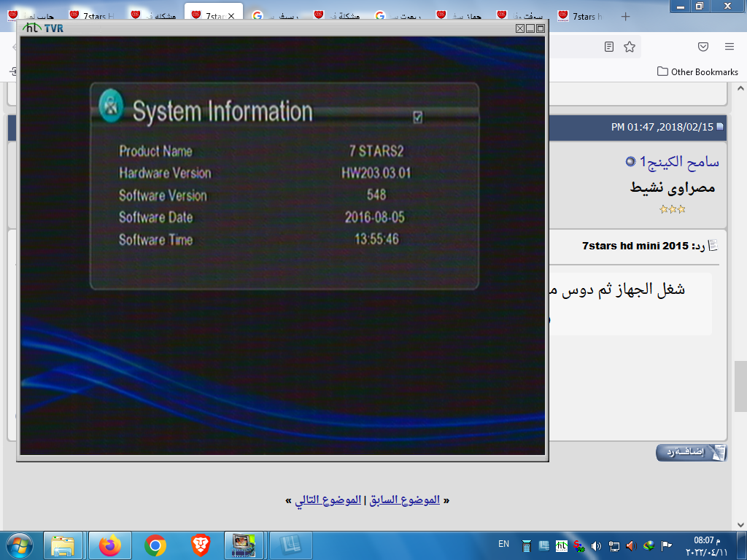Open the grey book app in taskbar
The height and width of the screenshot is (560, 747).
coord(290,545)
